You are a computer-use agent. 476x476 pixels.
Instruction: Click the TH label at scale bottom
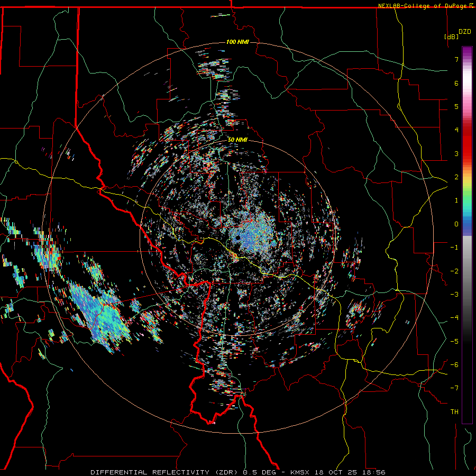pyautogui.click(x=454, y=412)
